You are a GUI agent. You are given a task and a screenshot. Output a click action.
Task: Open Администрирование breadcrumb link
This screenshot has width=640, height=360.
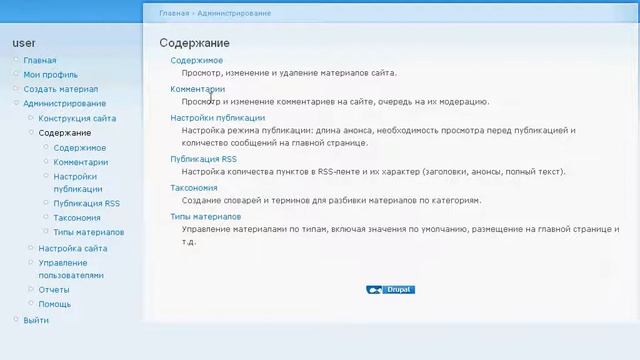pos(234,13)
